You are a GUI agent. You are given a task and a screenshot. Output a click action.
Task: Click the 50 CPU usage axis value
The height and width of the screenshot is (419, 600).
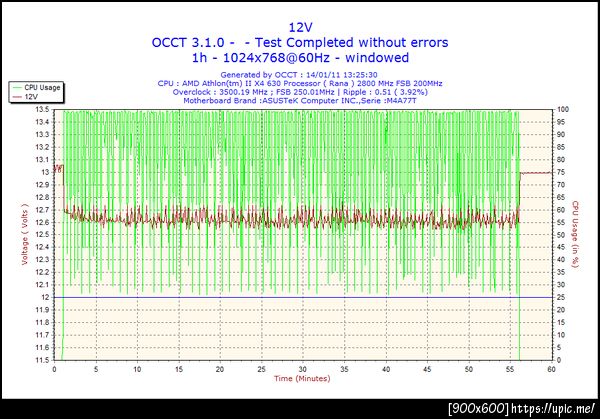pyautogui.click(x=561, y=235)
